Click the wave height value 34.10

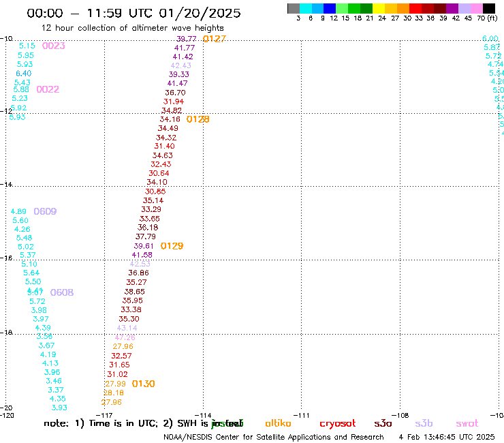[x=157, y=182]
